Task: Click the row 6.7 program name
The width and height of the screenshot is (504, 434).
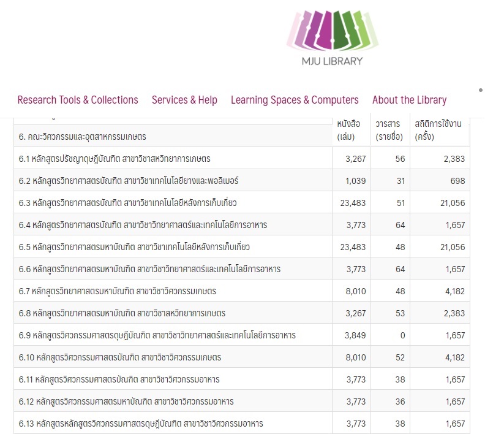Action: [117, 291]
